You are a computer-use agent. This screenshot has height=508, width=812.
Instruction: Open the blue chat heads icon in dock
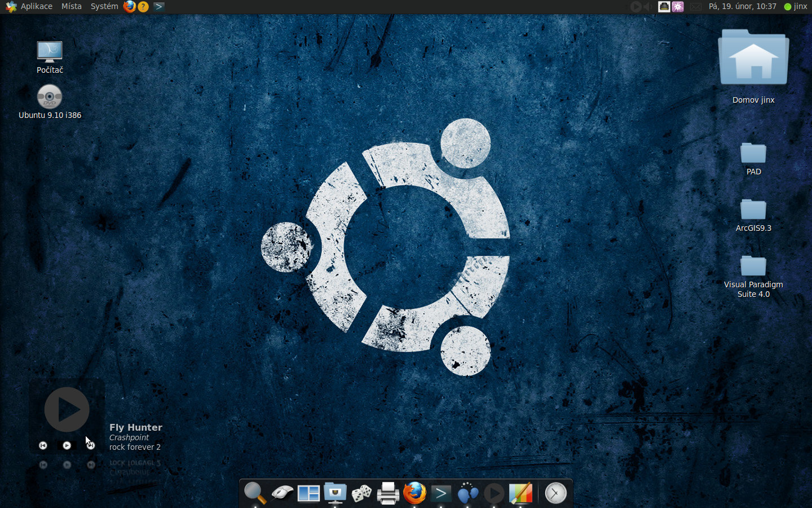467,493
